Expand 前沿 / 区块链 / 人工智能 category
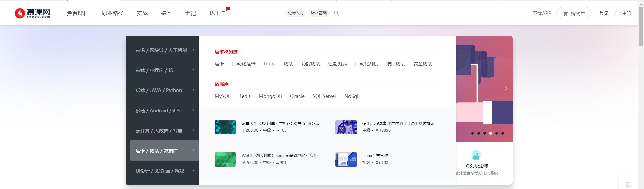The height and width of the screenshot is (189, 644). click(164, 50)
